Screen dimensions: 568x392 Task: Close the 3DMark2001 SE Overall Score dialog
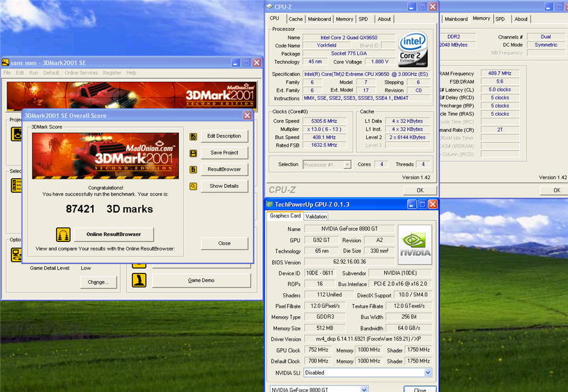point(247,116)
